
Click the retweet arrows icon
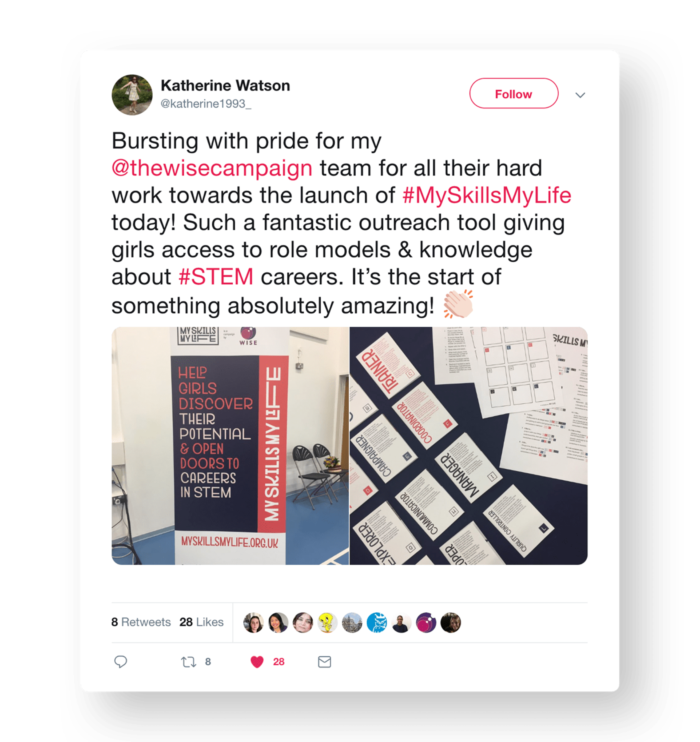pyautogui.click(x=189, y=662)
